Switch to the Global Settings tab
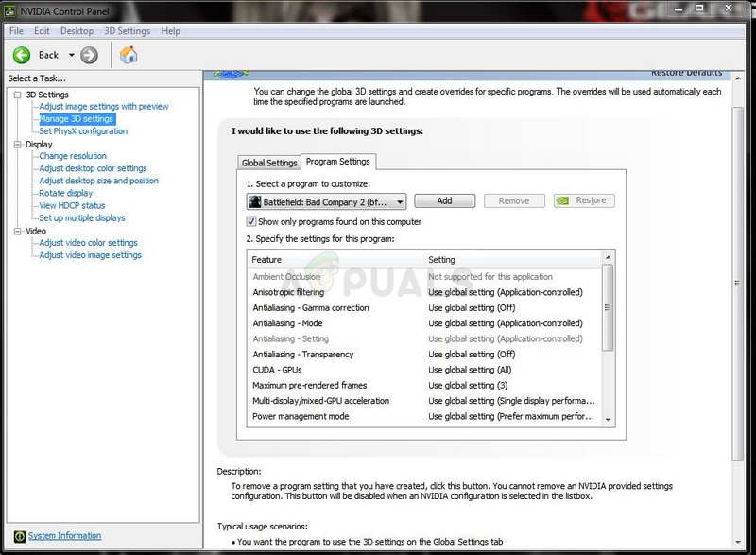This screenshot has height=555, width=756. click(269, 163)
